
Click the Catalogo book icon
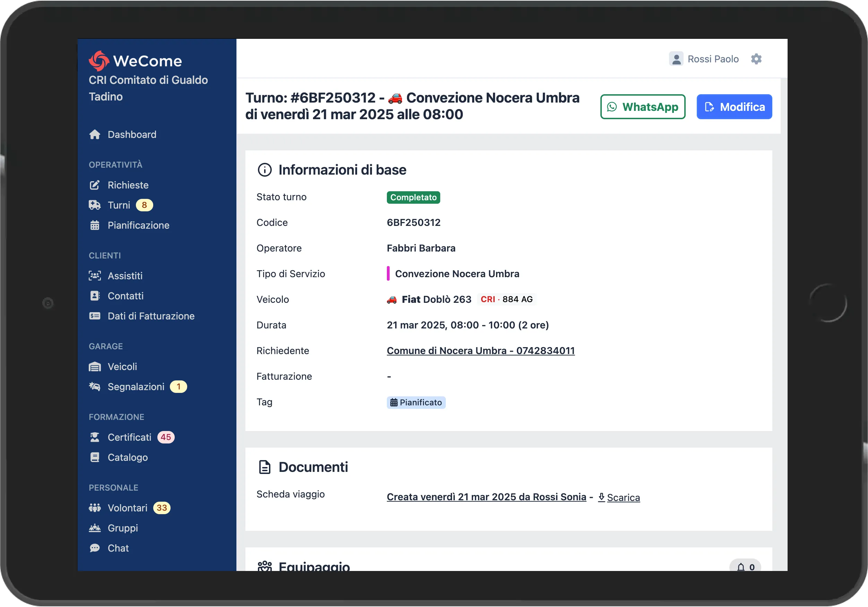coord(95,457)
